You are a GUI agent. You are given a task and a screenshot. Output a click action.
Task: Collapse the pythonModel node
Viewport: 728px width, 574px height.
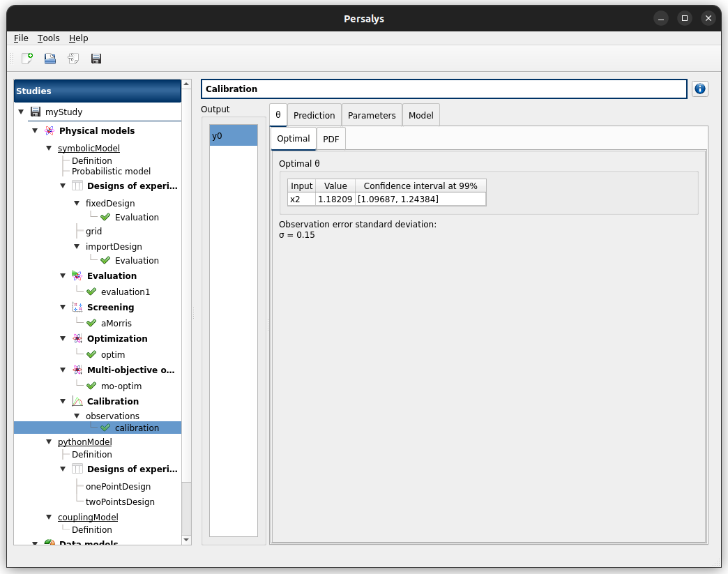coord(50,442)
